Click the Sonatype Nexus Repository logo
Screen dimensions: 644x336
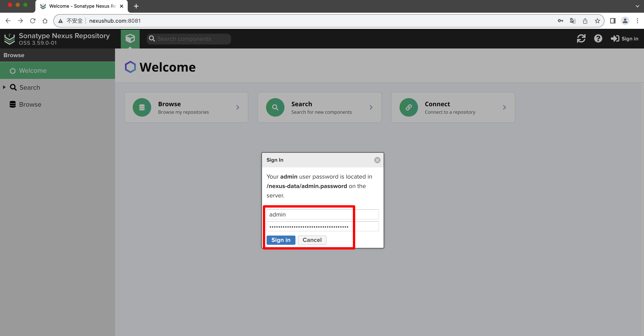[x=9, y=39]
